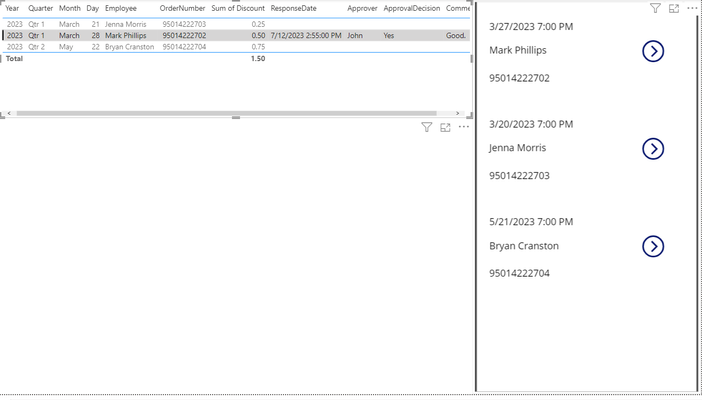
Task: Click 95014222703 in the right panel list
Action: tap(519, 176)
